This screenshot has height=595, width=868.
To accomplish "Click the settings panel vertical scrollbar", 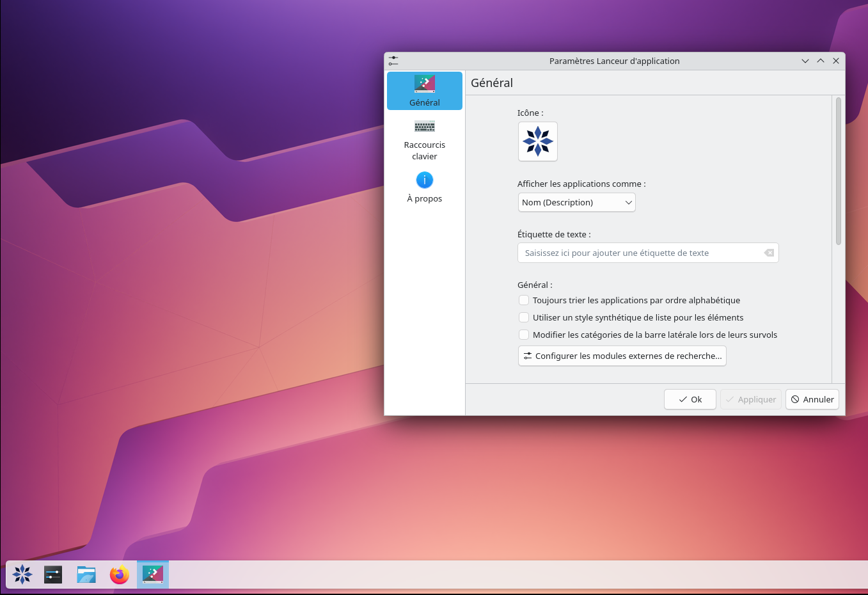I will point(839,171).
